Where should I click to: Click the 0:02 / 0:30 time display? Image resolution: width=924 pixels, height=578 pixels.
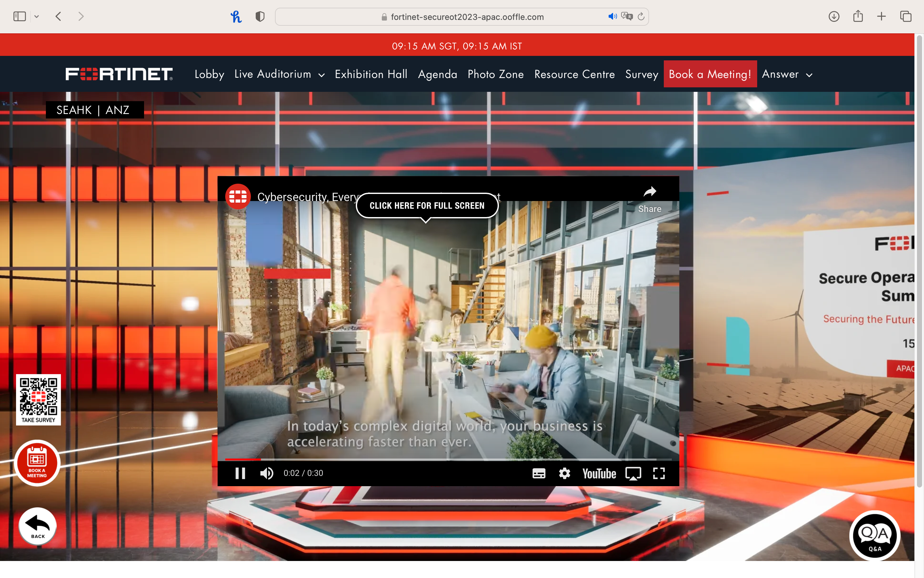(303, 473)
